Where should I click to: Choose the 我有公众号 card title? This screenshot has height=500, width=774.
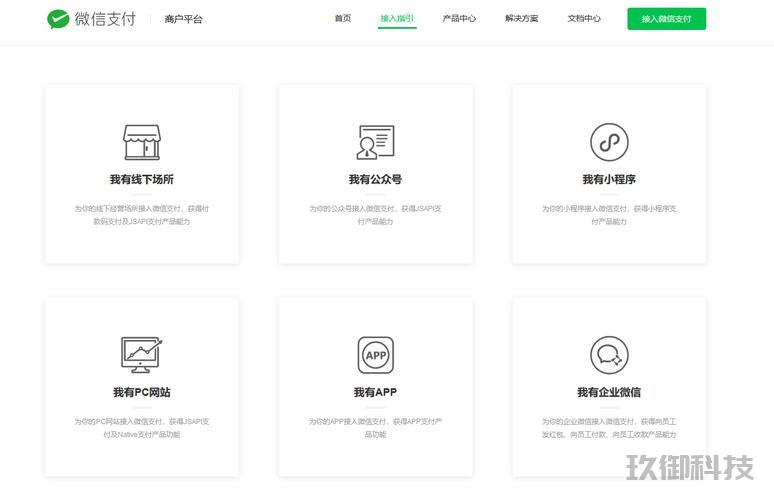[375, 179]
